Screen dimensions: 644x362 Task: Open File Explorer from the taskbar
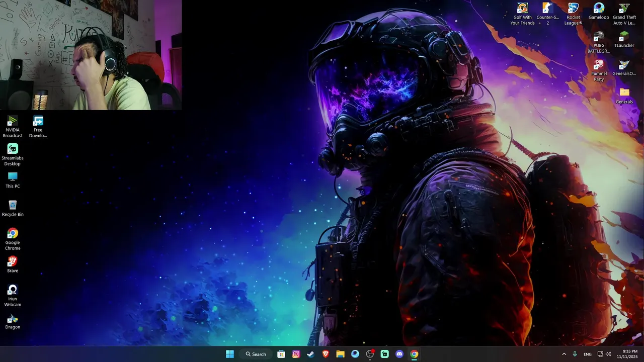340,354
